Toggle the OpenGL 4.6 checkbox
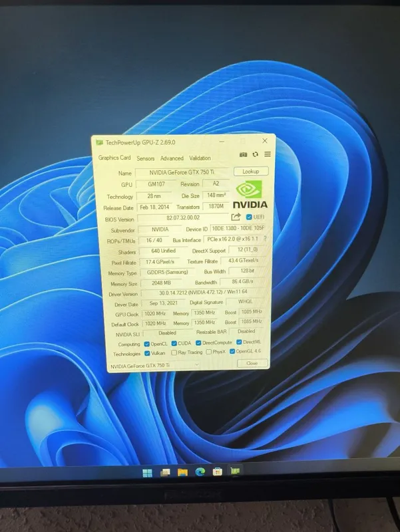 [232, 352]
